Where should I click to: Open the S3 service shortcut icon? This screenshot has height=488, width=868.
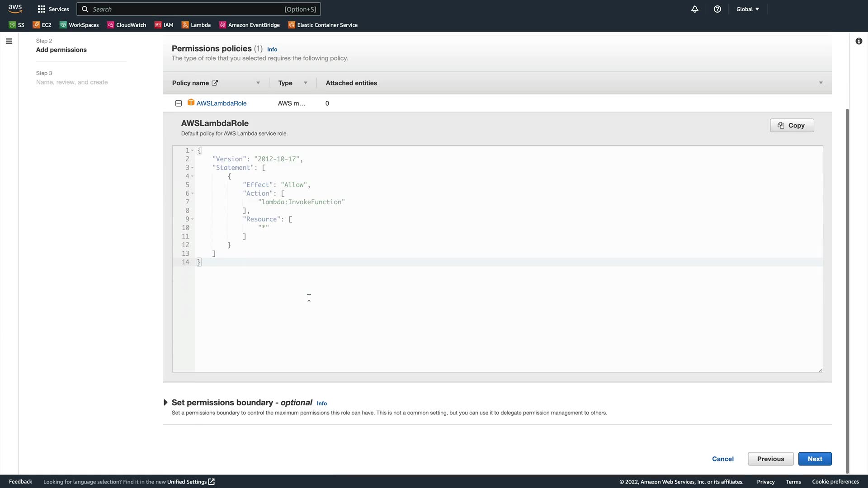[12, 25]
